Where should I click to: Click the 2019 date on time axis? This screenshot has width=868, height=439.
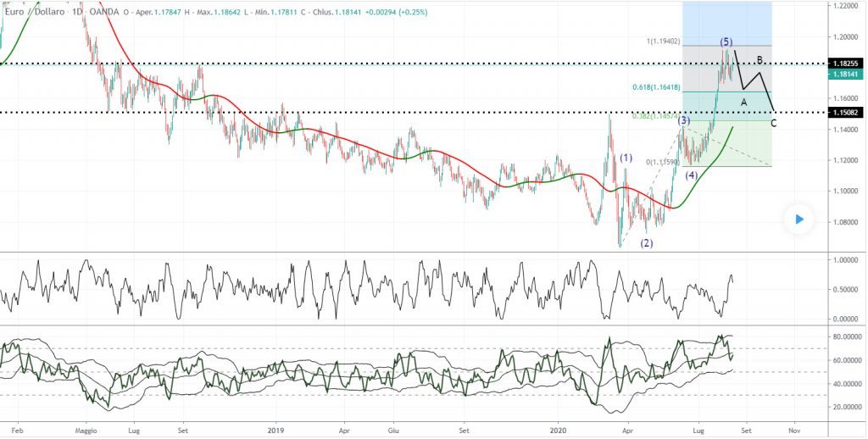pyautogui.click(x=275, y=429)
